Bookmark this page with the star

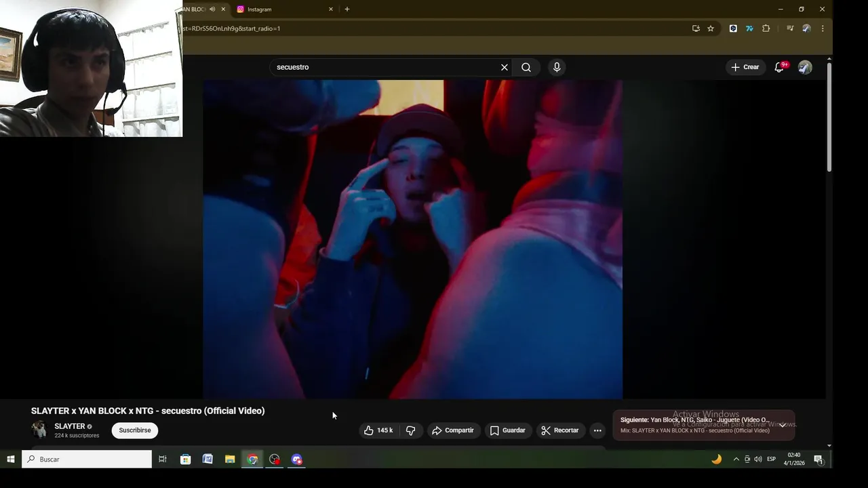pos(711,28)
